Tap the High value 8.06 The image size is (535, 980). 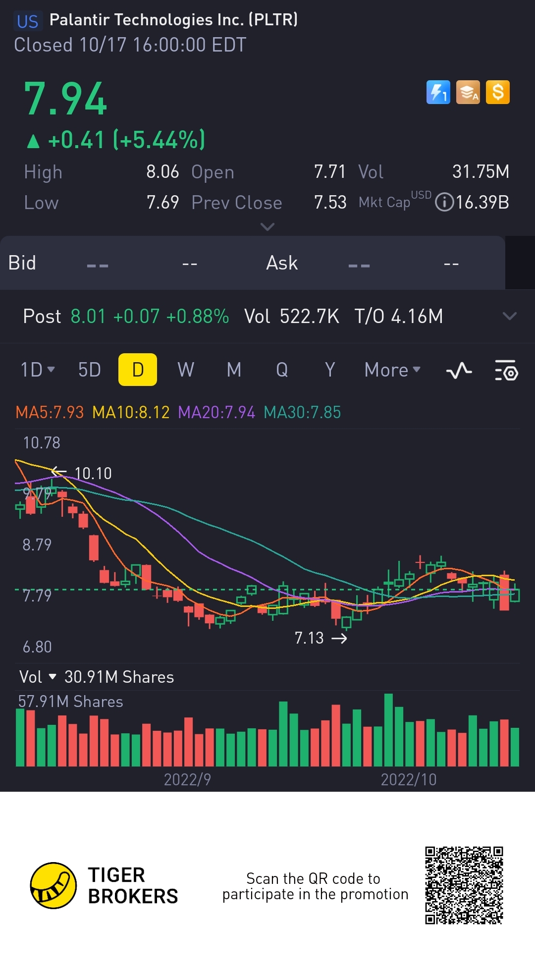tap(162, 171)
